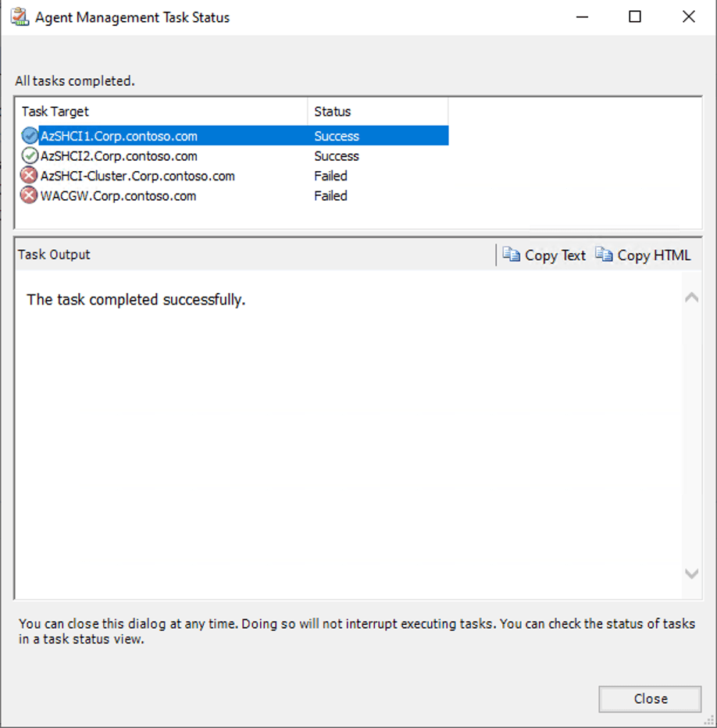Screen dimensions: 717x728
Task: Maximize the Agent Management Task Status window
Action: (635, 17)
